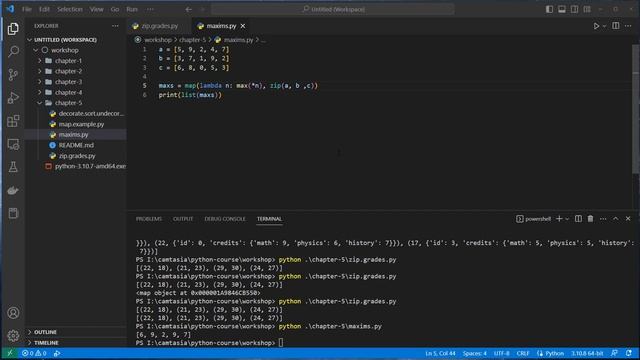Kill terminal with trash icon
640x360 pixels.
click(x=590, y=219)
